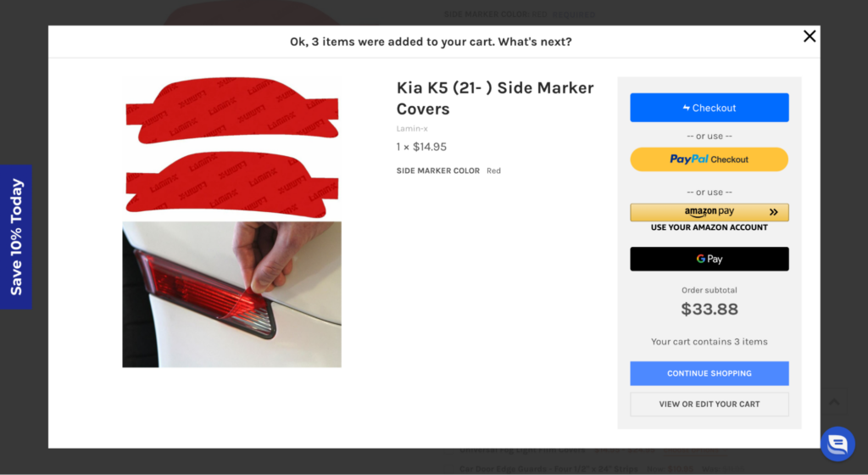Click the blue Checkout button
The height and width of the screenshot is (475, 868).
pyautogui.click(x=709, y=108)
